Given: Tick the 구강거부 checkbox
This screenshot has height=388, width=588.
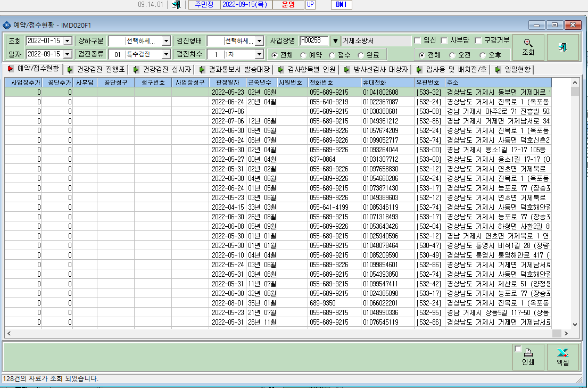Looking at the screenshot, I should [x=478, y=40].
